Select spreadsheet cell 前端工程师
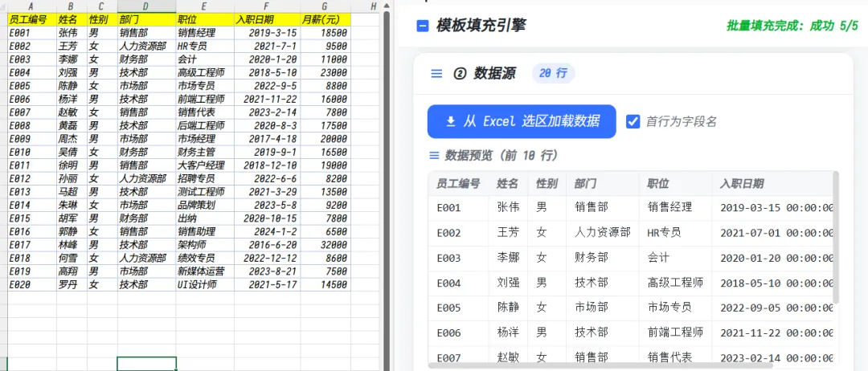The width and height of the screenshot is (868, 371). (x=205, y=99)
